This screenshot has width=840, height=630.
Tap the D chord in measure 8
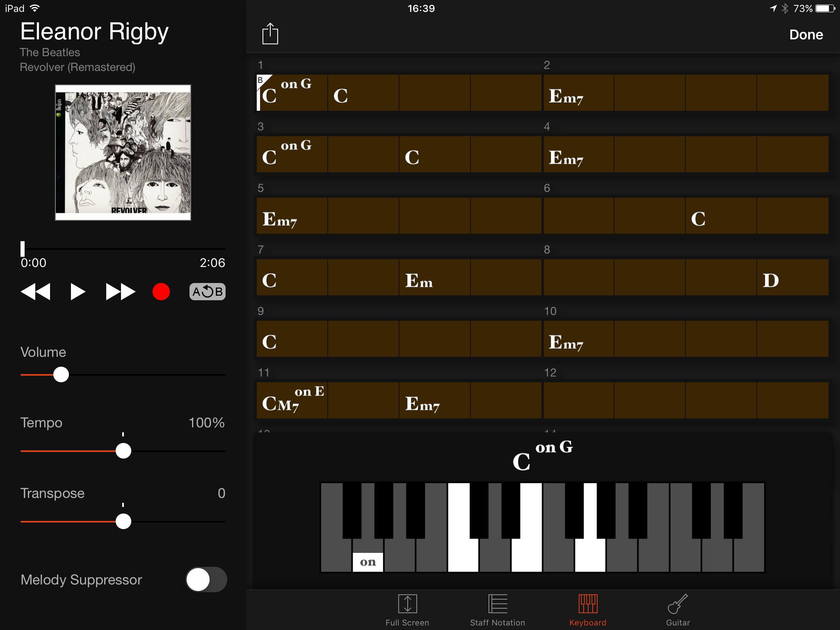792,277
